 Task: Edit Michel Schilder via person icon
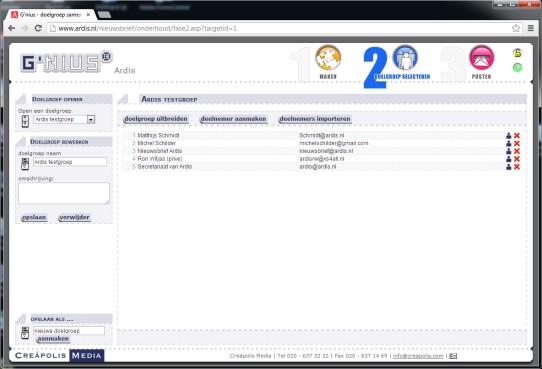tap(508, 143)
